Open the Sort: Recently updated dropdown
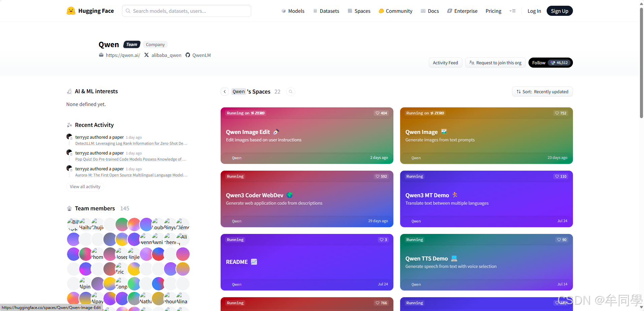 point(542,92)
